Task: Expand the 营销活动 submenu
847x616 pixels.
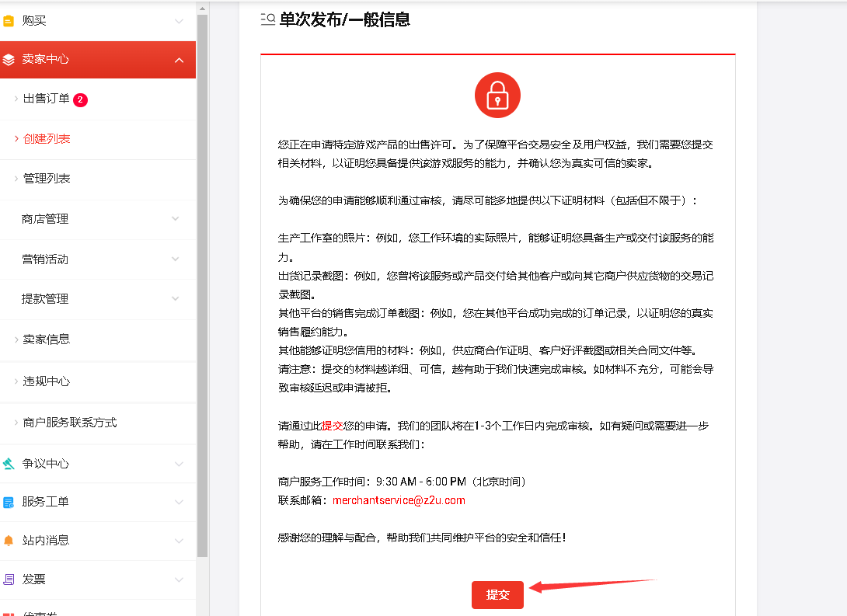Action: click(x=176, y=259)
